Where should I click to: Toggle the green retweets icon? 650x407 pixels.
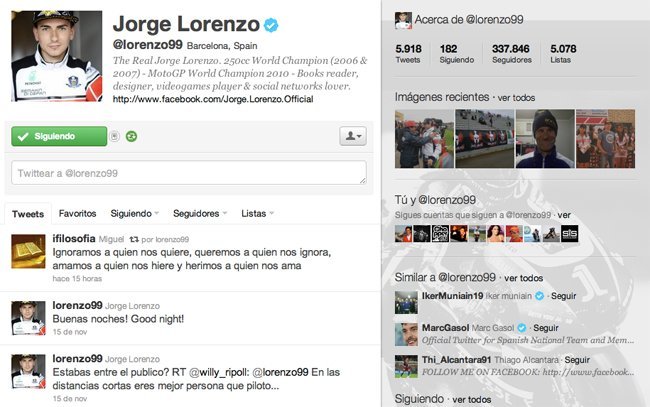[131, 136]
